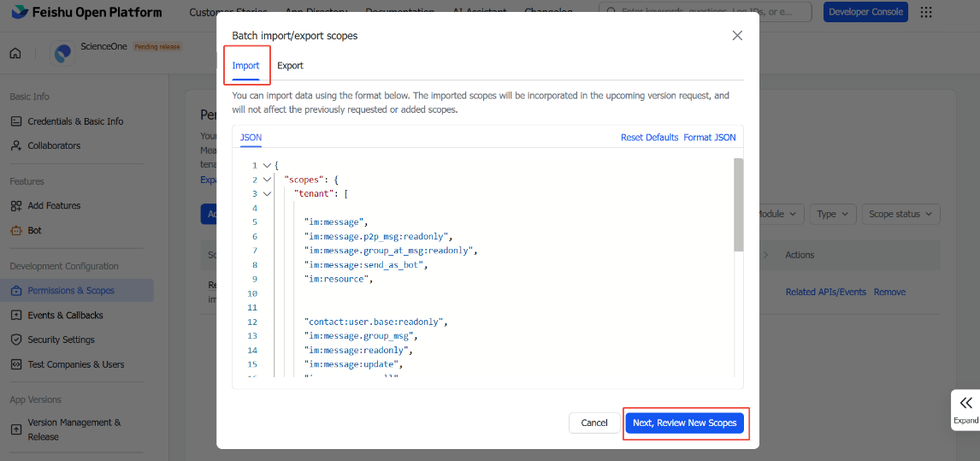Click Format JSON link
The width and height of the screenshot is (980, 461).
pos(710,138)
